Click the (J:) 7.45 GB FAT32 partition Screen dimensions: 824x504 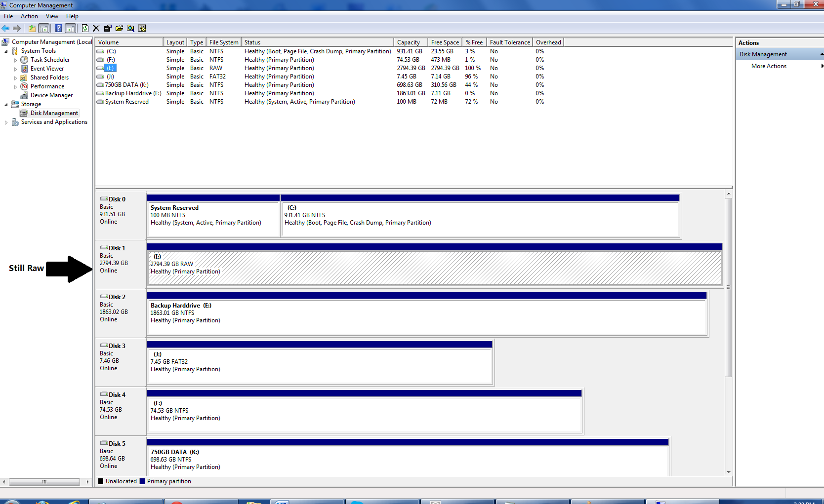pyautogui.click(x=320, y=362)
